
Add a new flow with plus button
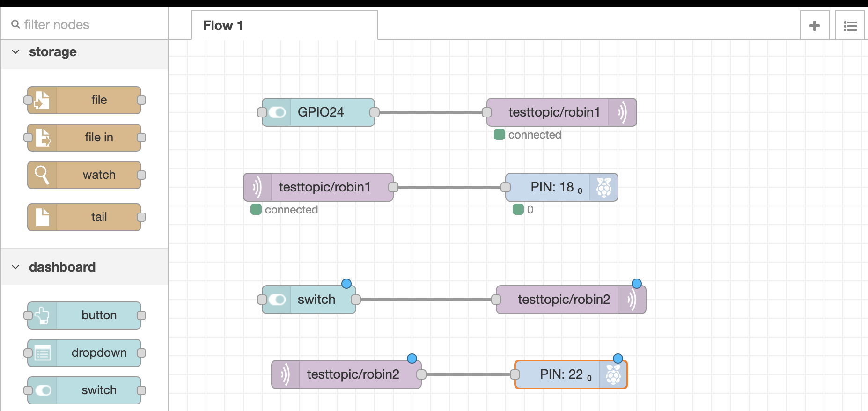(815, 26)
